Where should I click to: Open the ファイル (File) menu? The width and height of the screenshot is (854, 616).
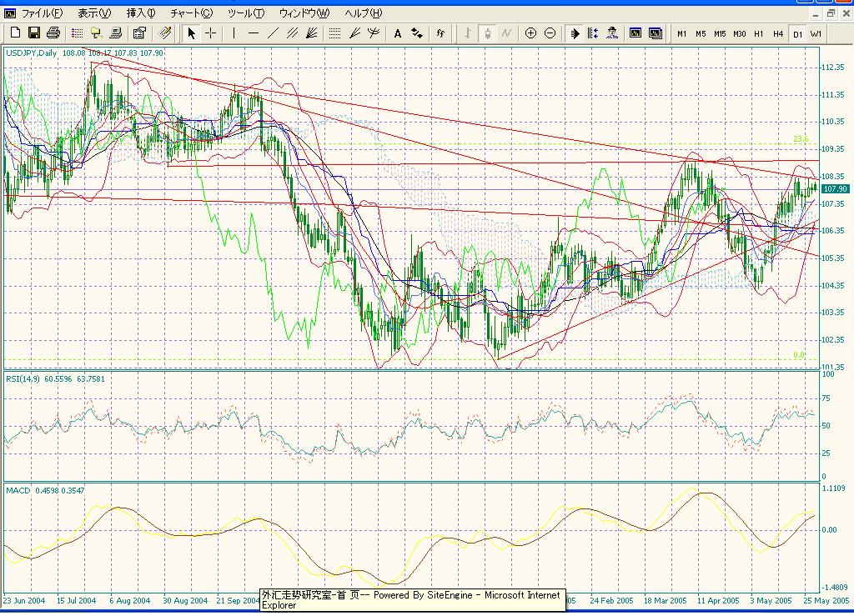[41, 13]
